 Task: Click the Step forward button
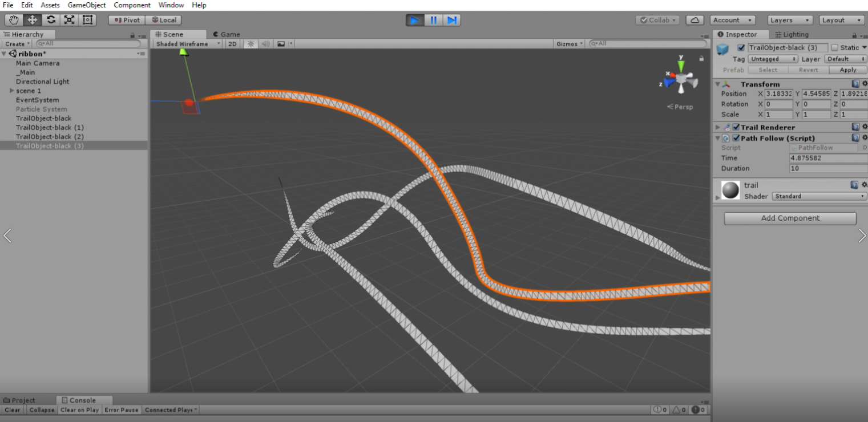451,20
